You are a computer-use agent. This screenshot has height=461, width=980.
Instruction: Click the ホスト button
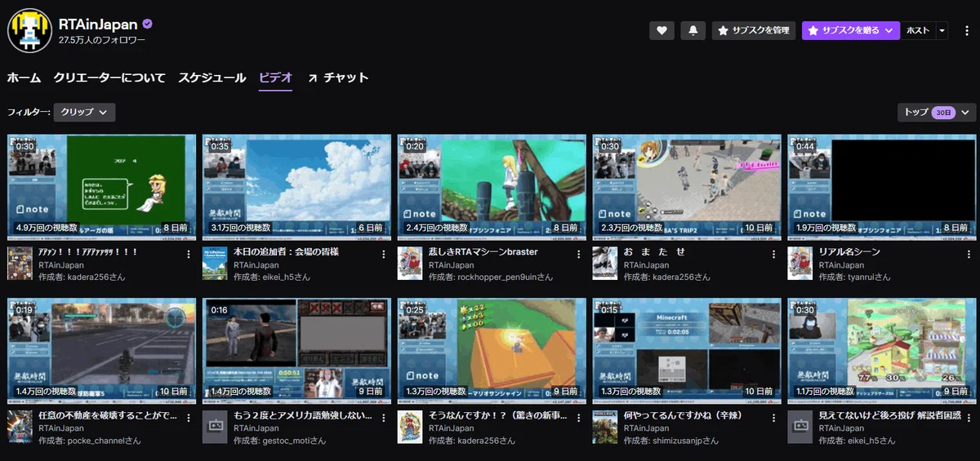[x=918, y=30]
